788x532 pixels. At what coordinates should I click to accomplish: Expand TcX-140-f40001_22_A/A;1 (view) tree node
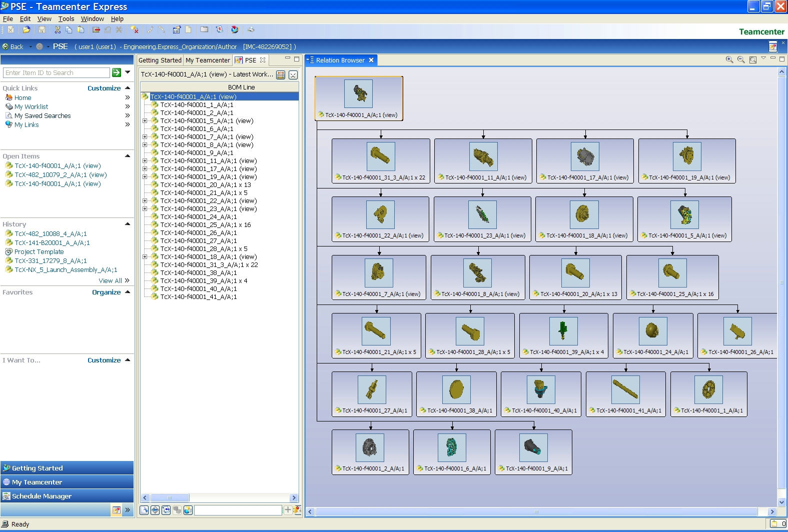(x=145, y=200)
